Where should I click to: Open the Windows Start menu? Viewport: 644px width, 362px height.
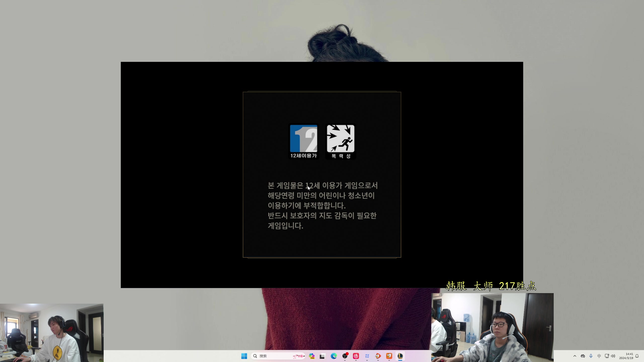[244, 356]
